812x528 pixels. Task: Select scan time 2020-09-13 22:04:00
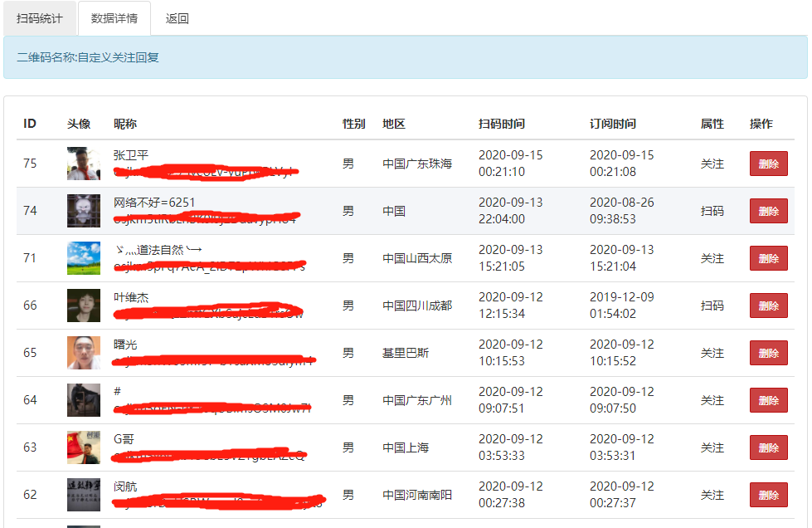[511, 210]
